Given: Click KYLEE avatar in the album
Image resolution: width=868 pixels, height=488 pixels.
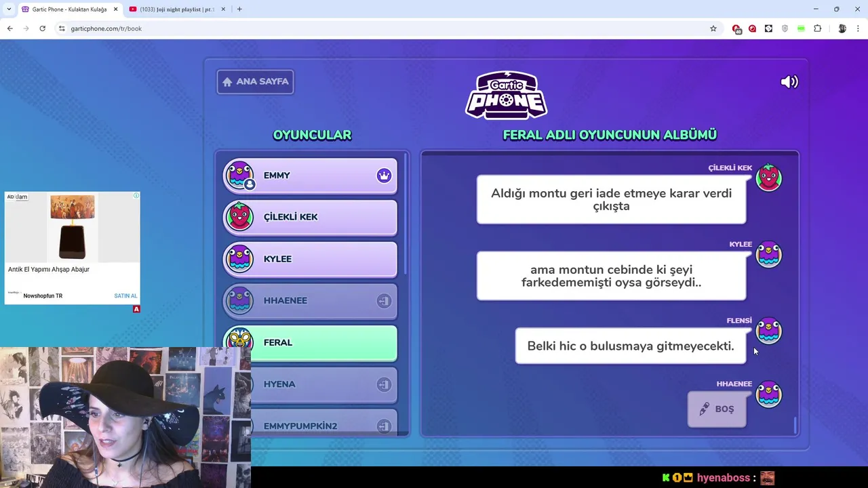Looking at the screenshot, I should click(x=768, y=255).
